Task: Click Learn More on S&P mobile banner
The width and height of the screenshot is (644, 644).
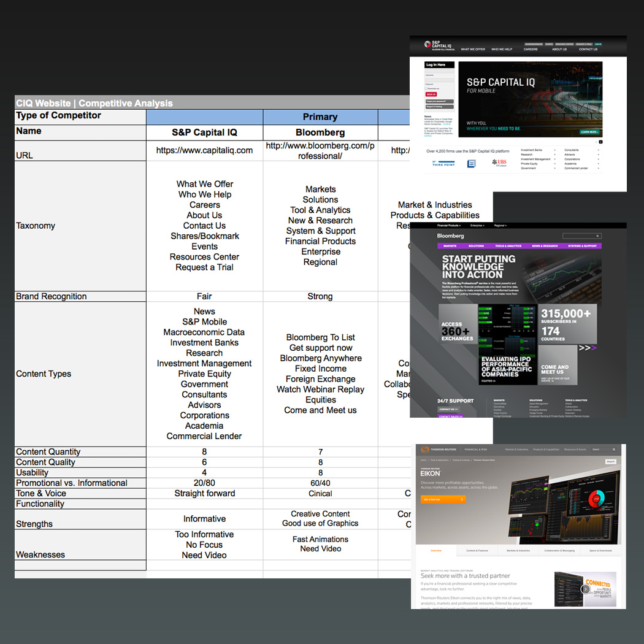Action: pos(590,132)
